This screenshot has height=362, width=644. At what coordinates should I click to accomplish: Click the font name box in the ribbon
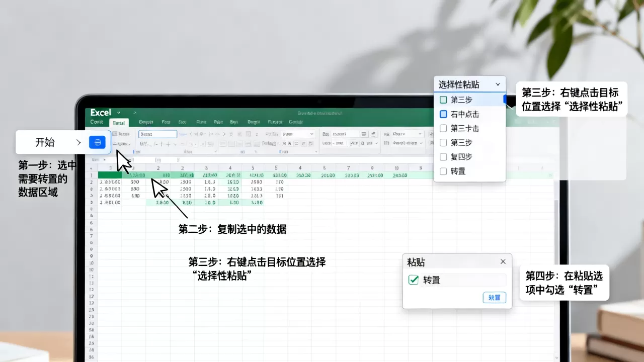(157, 134)
